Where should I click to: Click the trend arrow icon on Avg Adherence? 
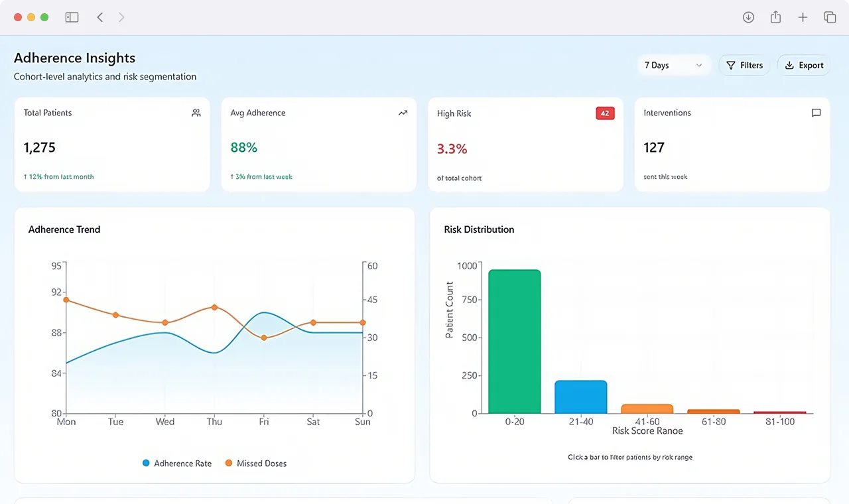tap(403, 113)
